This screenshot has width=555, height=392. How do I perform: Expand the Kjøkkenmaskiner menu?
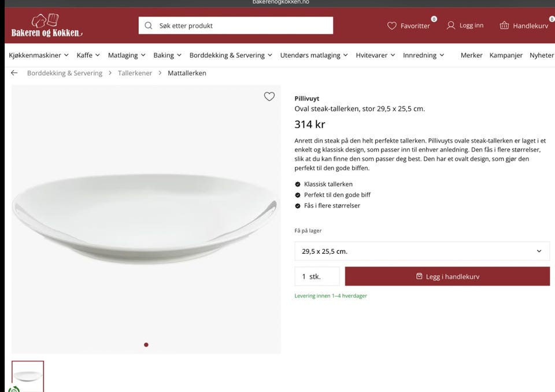pyautogui.click(x=39, y=56)
